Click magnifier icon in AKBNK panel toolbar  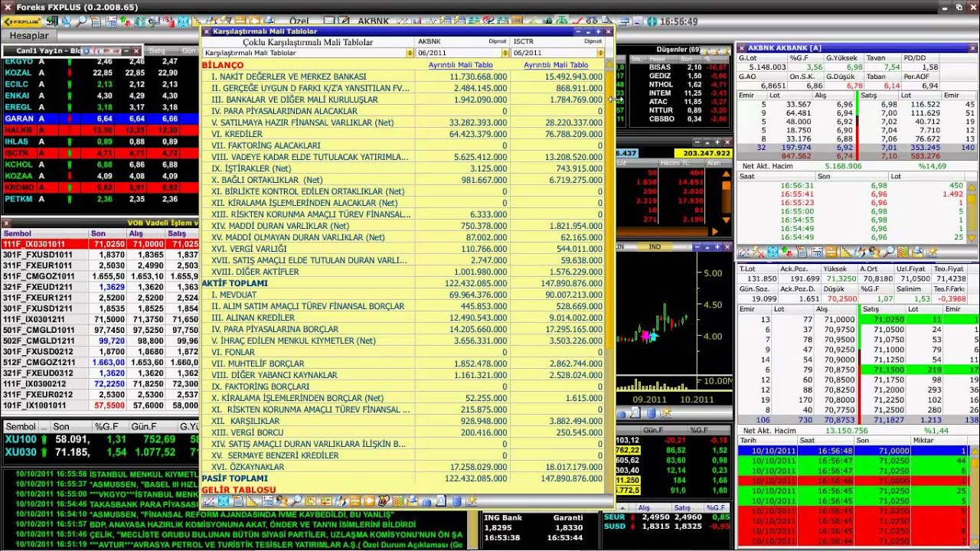click(889, 253)
